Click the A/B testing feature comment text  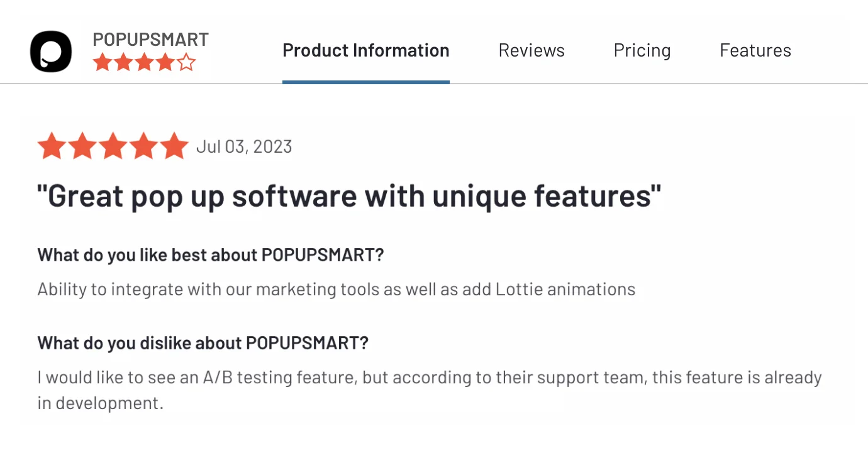(x=430, y=390)
